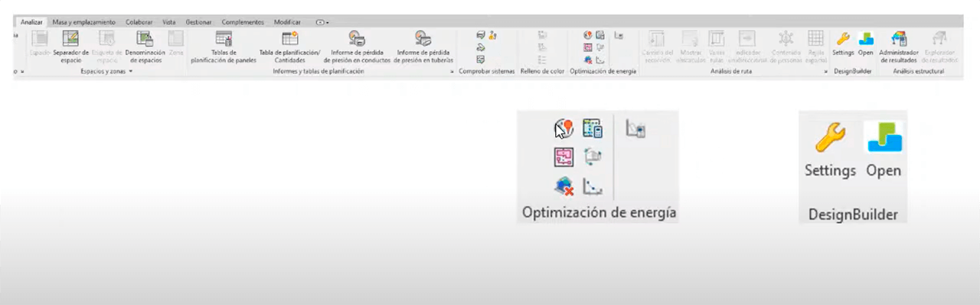Click the bottom icon in the Comprobar sistemas group
The height and width of the screenshot is (305, 980).
coord(481,59)
